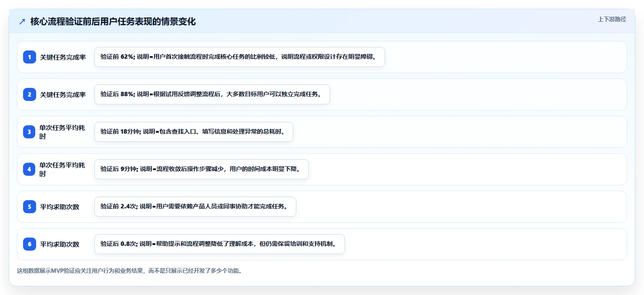
Task: Click 关键任务完成率 label in row 1
Action: [x=63, y=57]
